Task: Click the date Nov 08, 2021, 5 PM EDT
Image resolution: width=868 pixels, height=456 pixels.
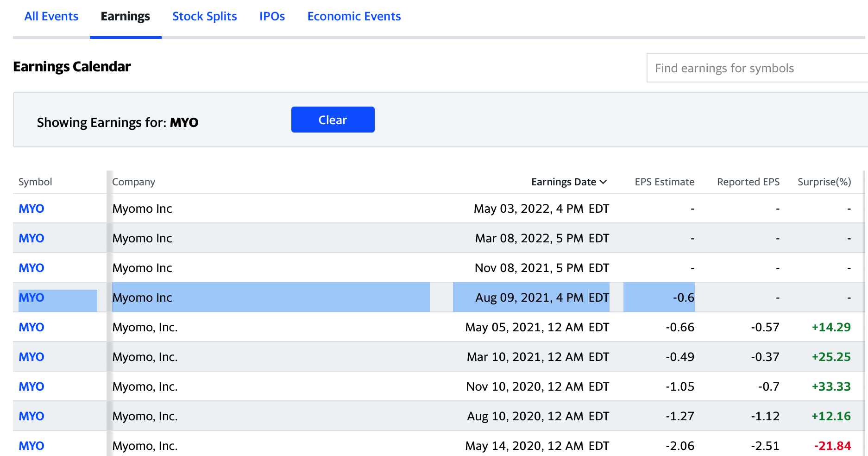Action: [x=542, y=268]
